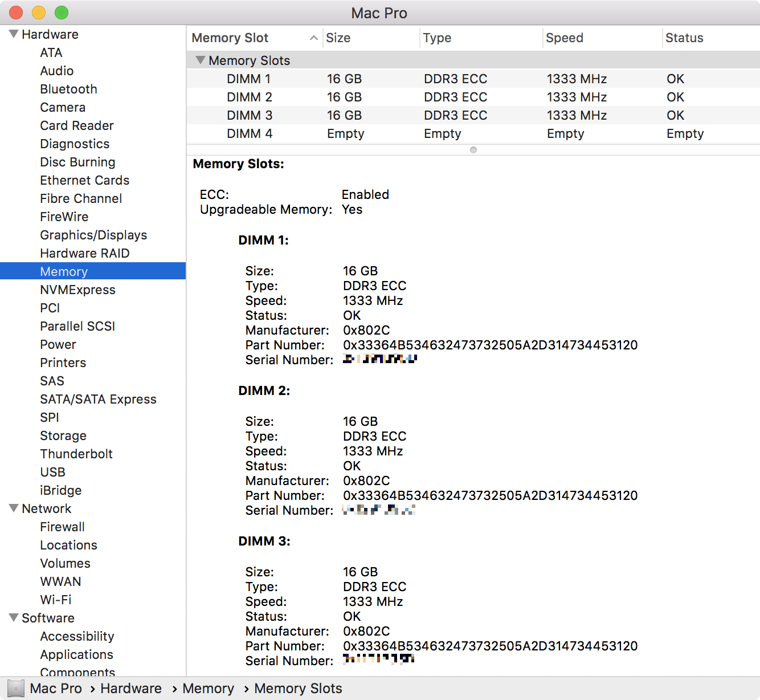The width and height of the screenshot is (760, 700).
Task: Select Hardware RAID in the sidebar
Action: point(85,253)
